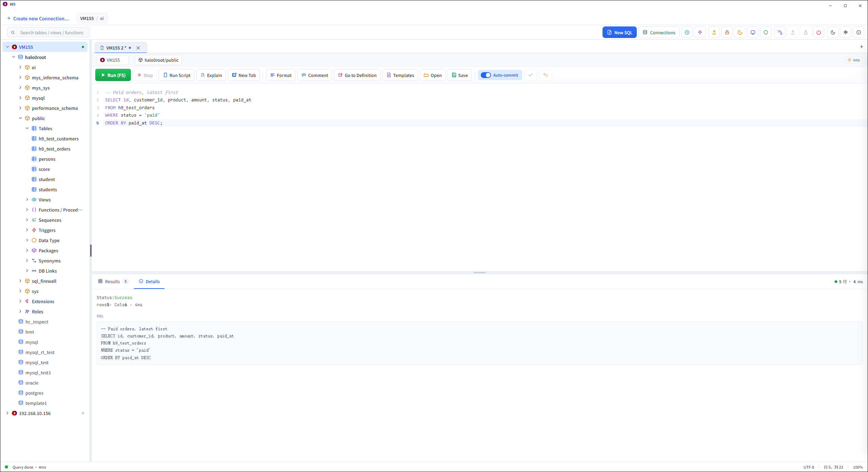Click the Format button
This screenshot has height=472, width=868.
coord(281,75)
